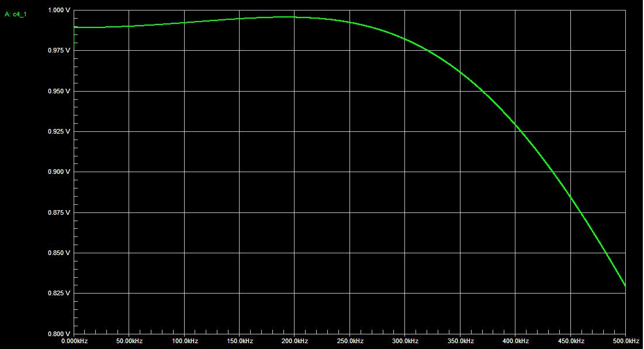Click the 0.925 V axis label
The height and width of the screenshot is (349, 644).
(59, 131)
